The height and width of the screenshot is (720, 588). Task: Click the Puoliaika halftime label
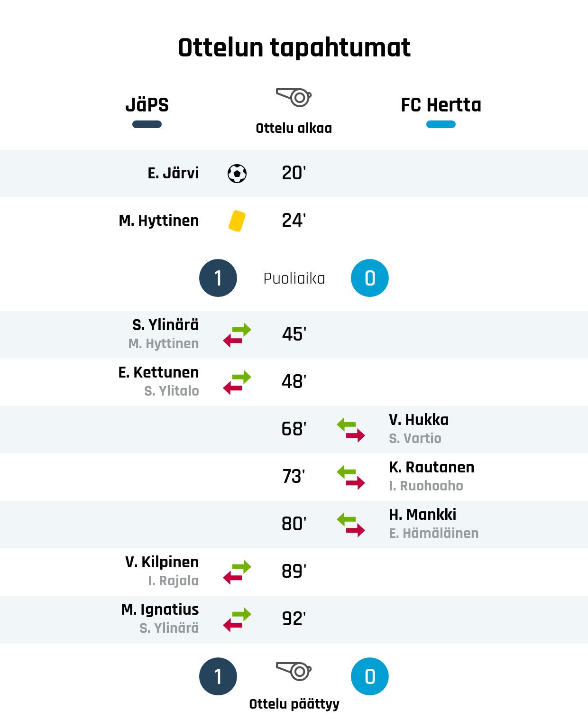[x=294, y=278]
